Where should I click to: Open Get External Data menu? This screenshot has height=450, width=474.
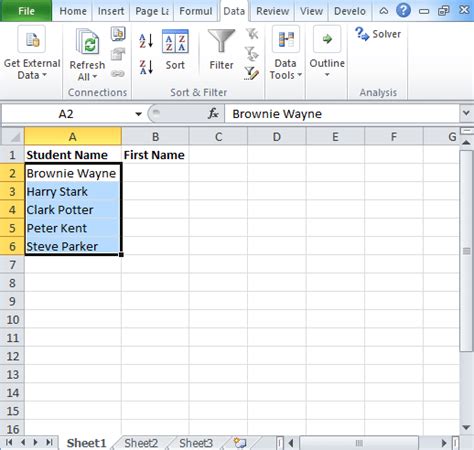click(32, 53)
